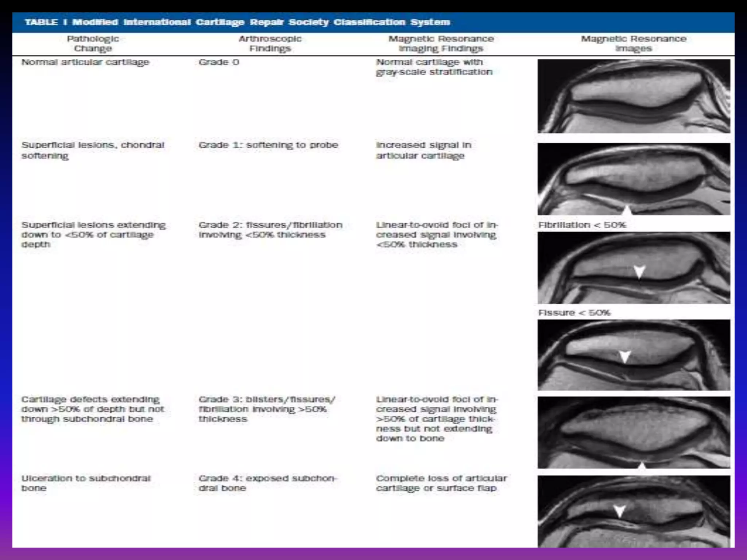This screenshot has width=747, height=560.
Task: Click the Grade 1 increased signal MRI image
Action: click(634, 179)
